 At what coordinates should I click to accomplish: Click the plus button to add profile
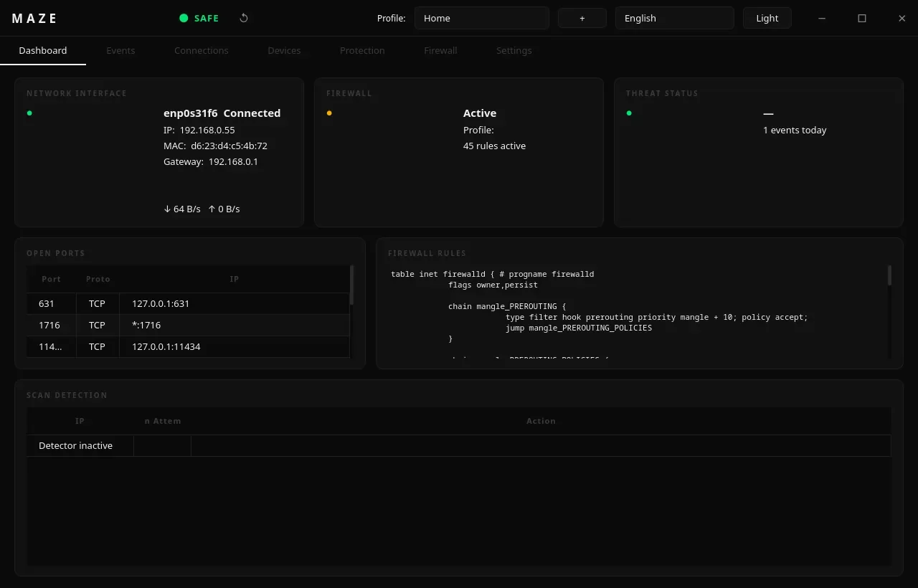click(x=582, y=18)
